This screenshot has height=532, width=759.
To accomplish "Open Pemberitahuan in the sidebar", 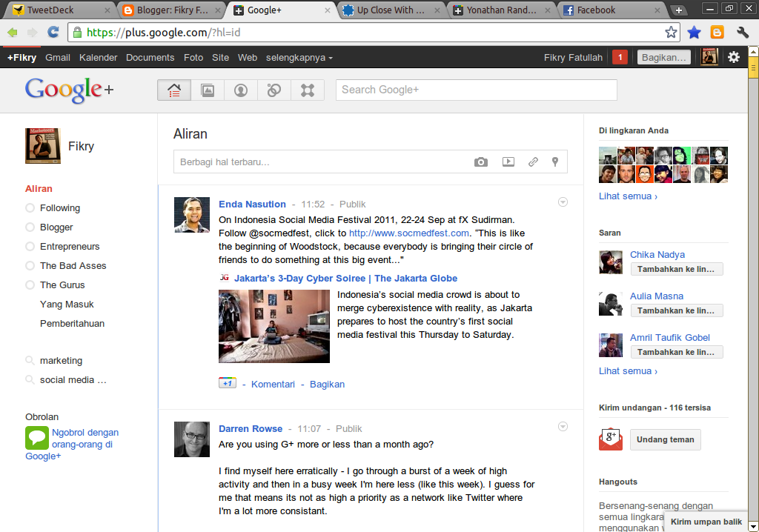I will [72, 323].
